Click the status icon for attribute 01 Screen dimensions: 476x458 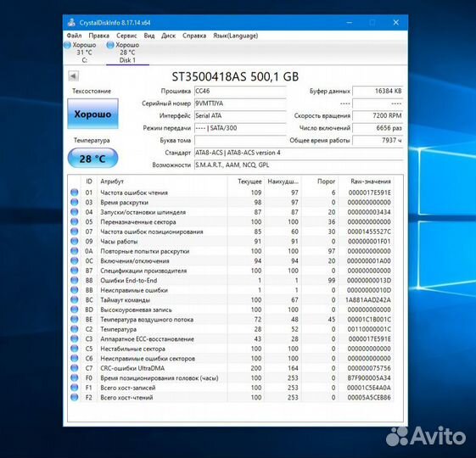[75, 193]
